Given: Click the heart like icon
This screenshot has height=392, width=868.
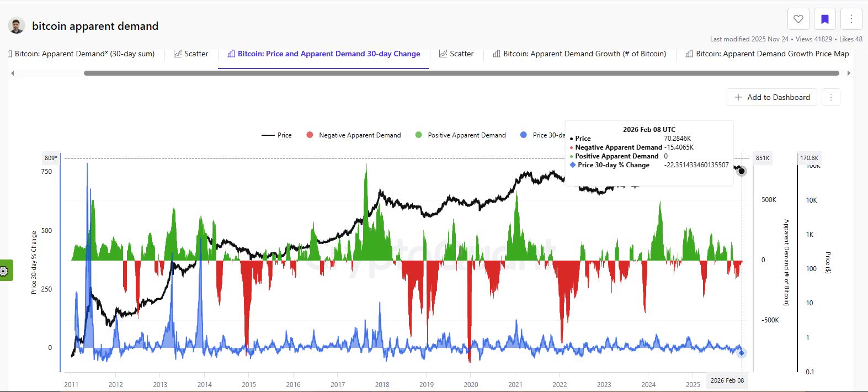Looking at the screenshot, I should pos(798,19).
